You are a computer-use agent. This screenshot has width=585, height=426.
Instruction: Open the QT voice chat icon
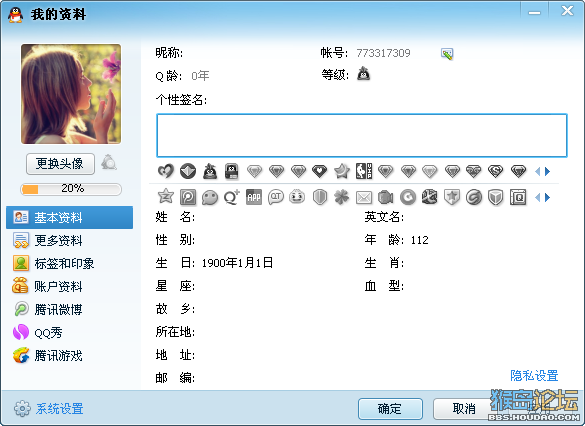(276, 197)
